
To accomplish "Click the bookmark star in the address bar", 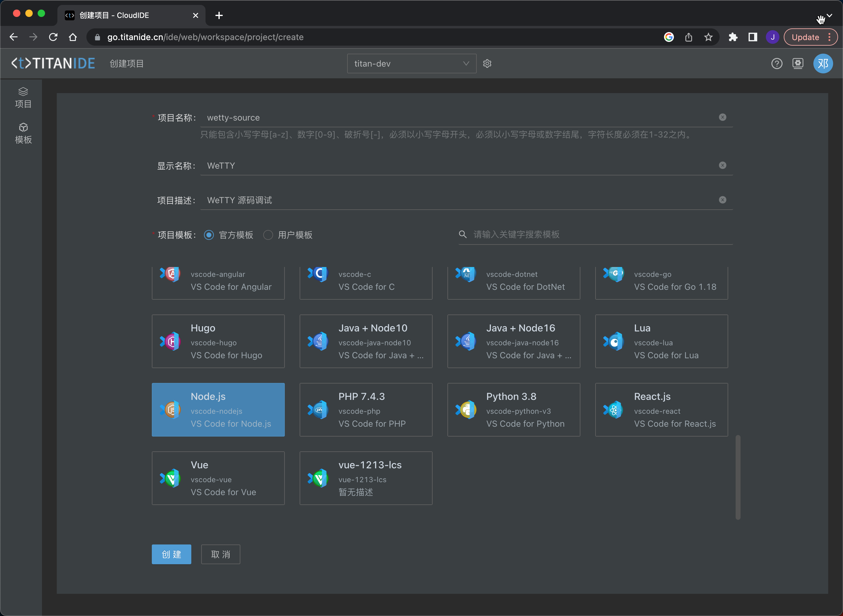I will tap(708, 37).
